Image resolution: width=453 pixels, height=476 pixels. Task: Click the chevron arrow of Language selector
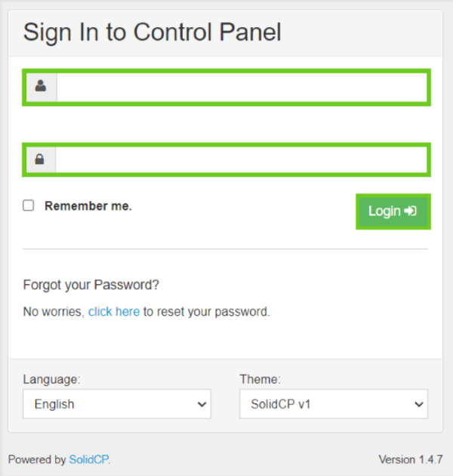click(x=202, y=404)
